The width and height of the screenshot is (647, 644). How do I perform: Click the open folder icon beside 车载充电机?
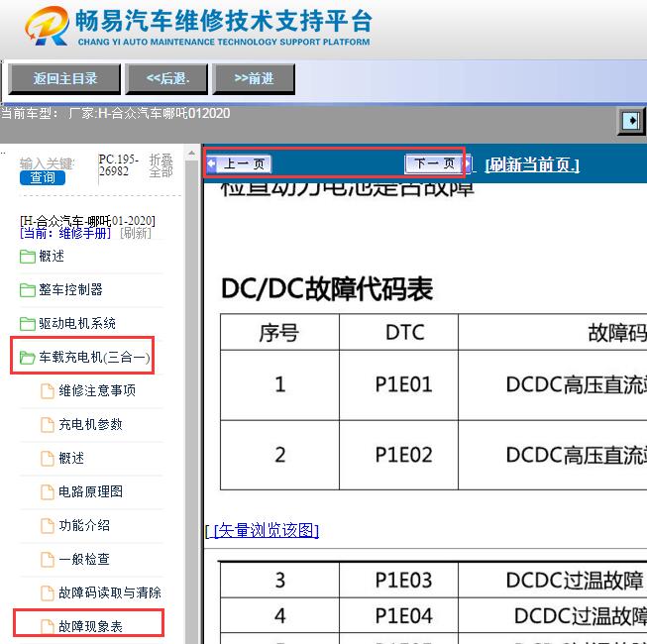[27, 358]
